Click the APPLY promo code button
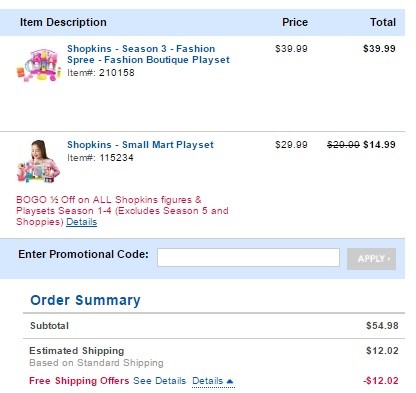 (x=371, y=259)
